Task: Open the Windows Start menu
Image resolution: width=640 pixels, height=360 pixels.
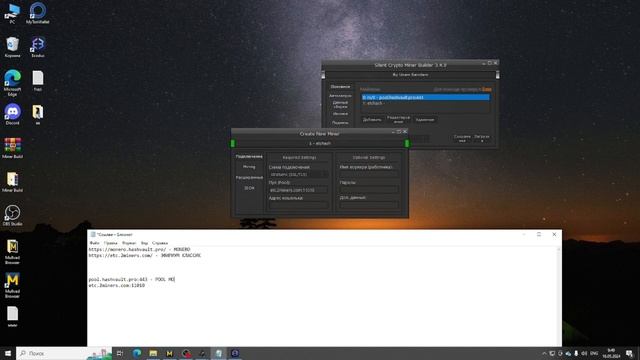Action: click(8, 353)
